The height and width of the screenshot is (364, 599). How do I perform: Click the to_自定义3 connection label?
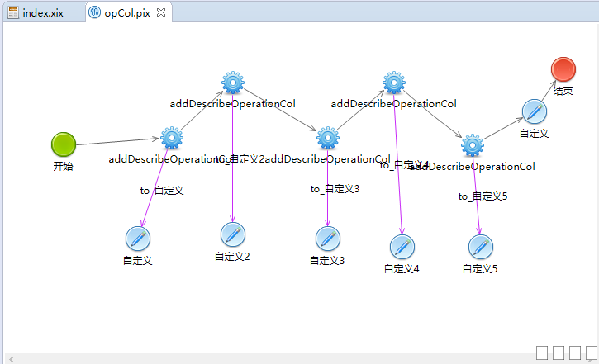[x=335, y=189]
